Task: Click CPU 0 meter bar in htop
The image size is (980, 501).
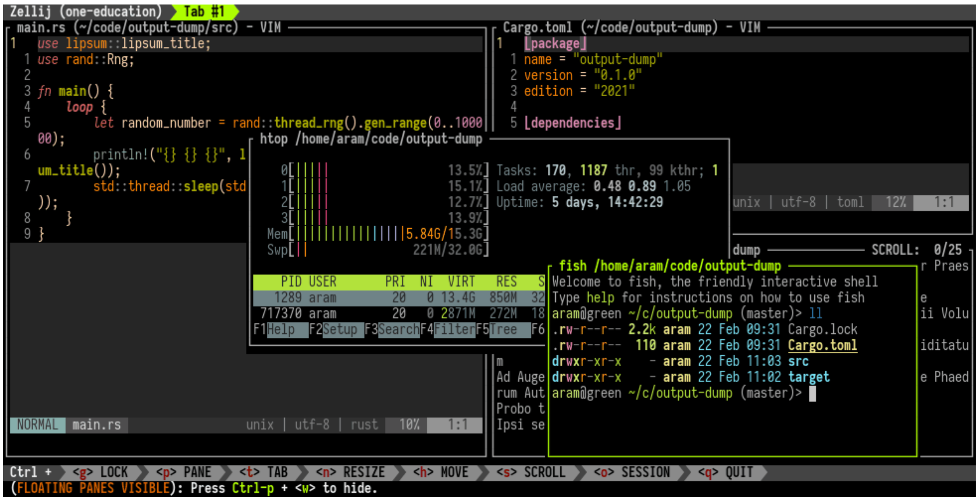Action: coord(385,171)
